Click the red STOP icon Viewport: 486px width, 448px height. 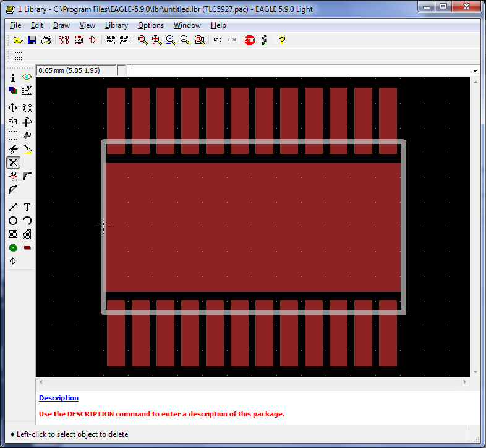(x=250, y=40)
